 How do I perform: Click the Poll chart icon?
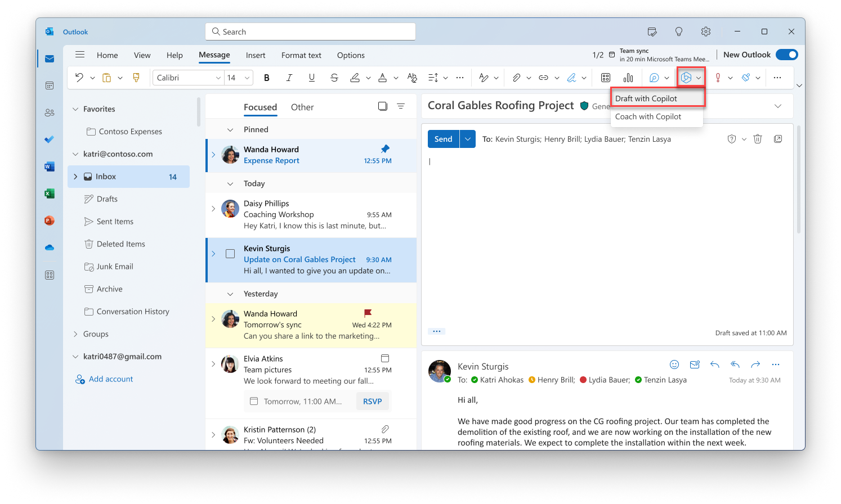[628, 78]
